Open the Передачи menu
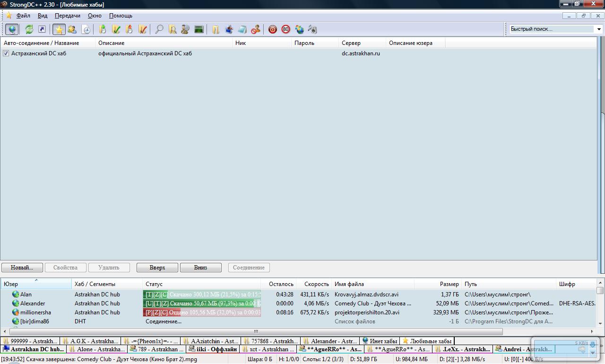Image resolution: width=605 pixels, height=364 pixels. [67, 16]
